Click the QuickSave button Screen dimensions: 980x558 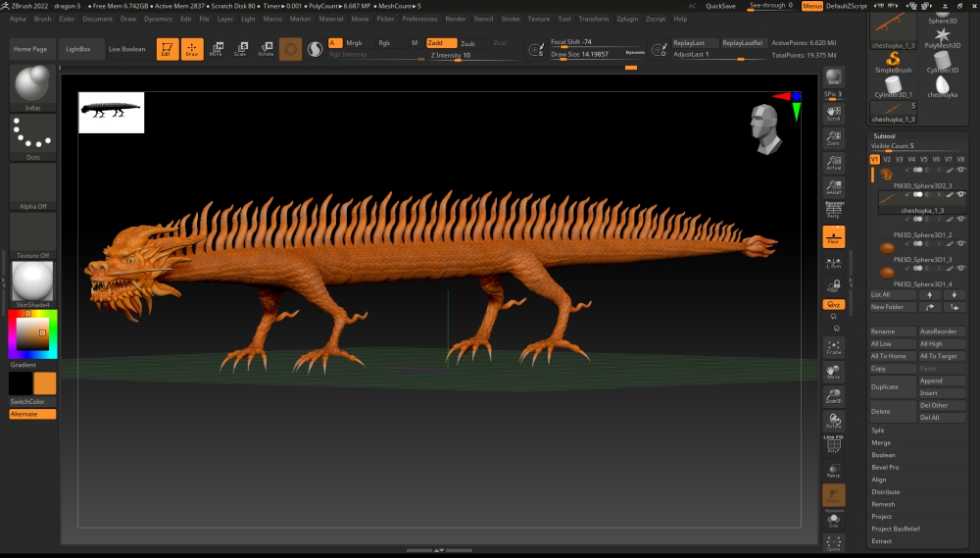pos(720,6)
